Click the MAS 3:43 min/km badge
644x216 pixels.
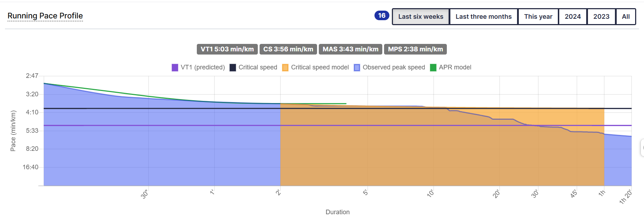click(x=350, y=49)
